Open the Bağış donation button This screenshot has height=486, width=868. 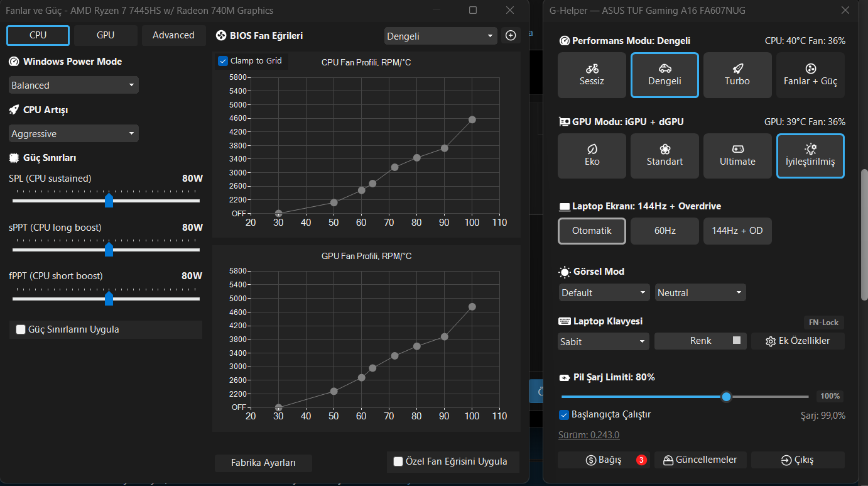coord(604,460)
